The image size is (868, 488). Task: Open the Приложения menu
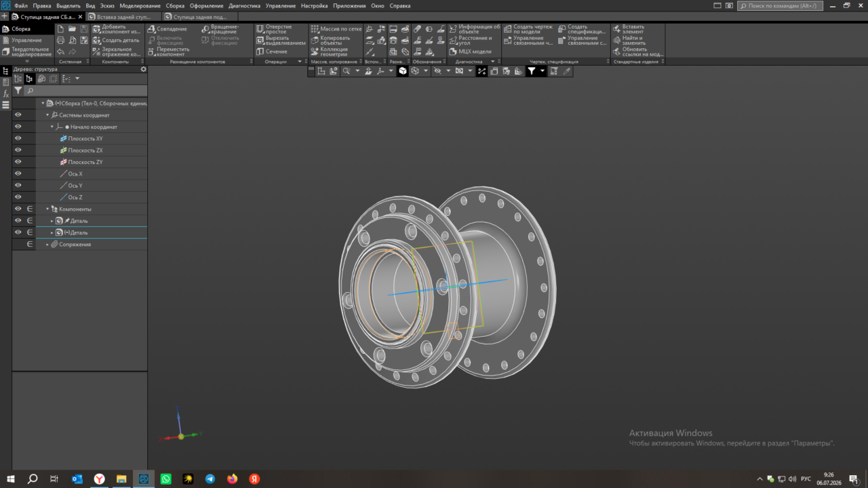[x=349, y=5]
